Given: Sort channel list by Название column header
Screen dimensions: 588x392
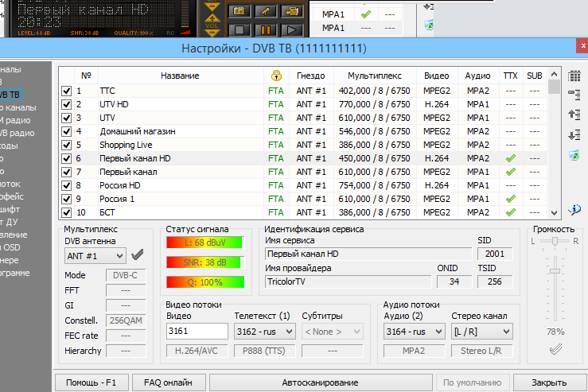Looking at the screenshot, I should [180, 76].
